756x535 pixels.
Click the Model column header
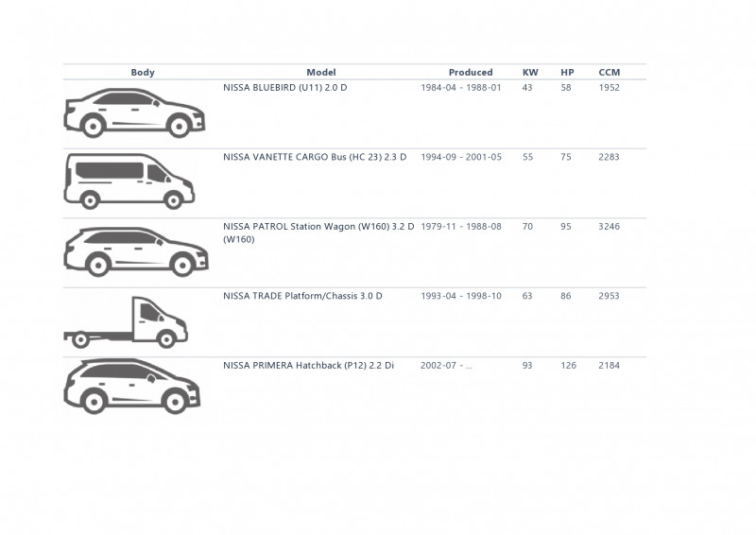tap(321, 73)
